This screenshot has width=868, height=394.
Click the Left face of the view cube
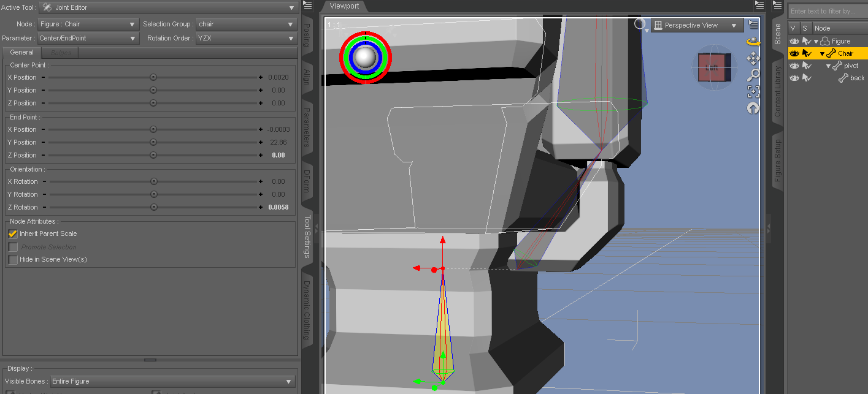(712, 68)
